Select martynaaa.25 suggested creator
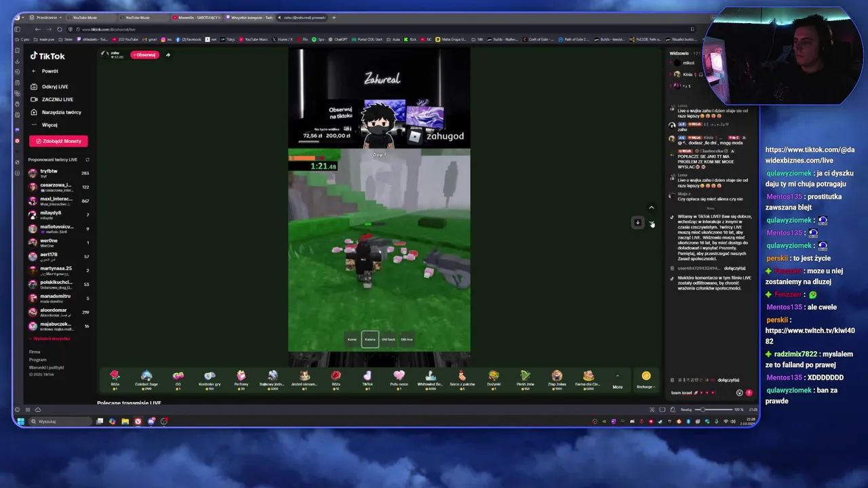This screenshot has width=868, height=488. (58, 270)
